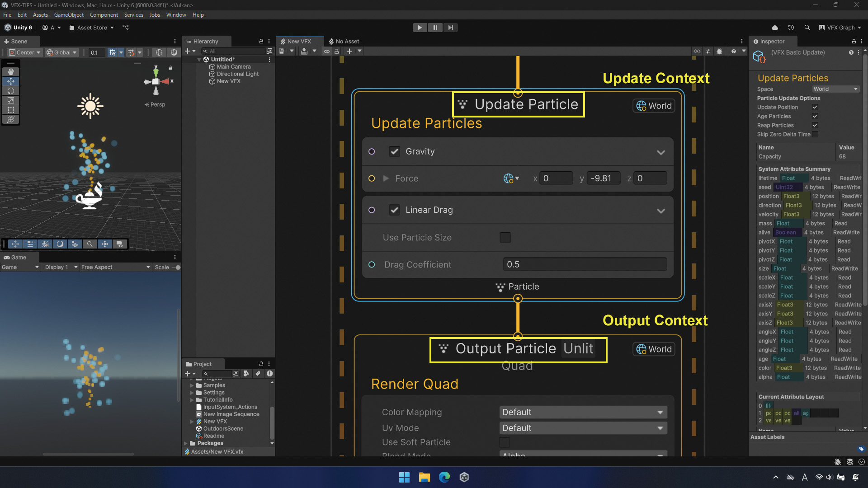The height and width of the screenshot is (488, 868).
Task: Disable the Gravity block checkbox
Action: click(394, 152)
